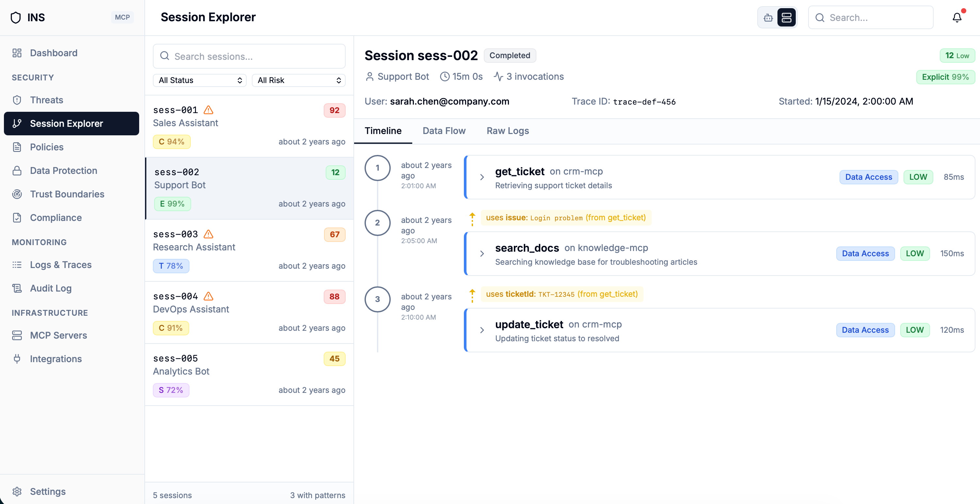Click the 92 risk score on sess-001
The height and width of the screenshot is (504, 980).
tap(335, 110)
